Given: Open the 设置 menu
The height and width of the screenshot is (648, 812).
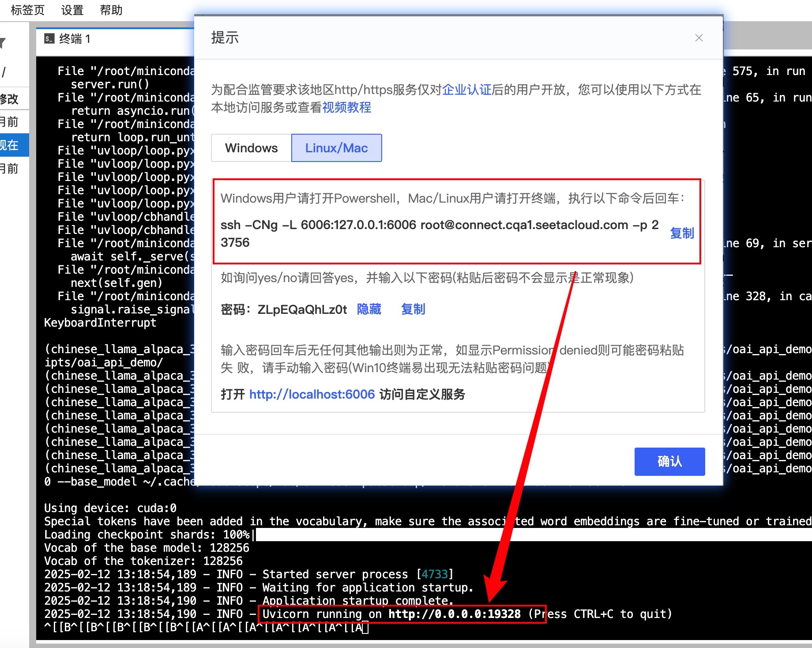Looking at the screenshot, I should (72, 10).
